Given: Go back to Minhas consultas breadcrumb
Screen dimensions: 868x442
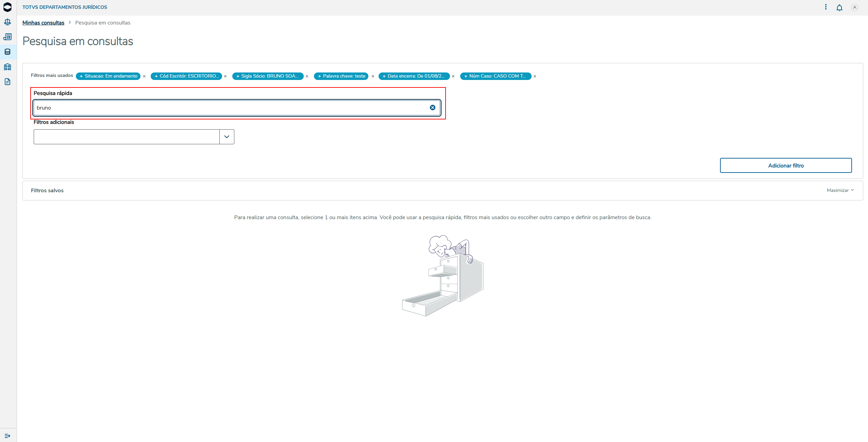Looking at the screenshot, I should coord(43,23).
